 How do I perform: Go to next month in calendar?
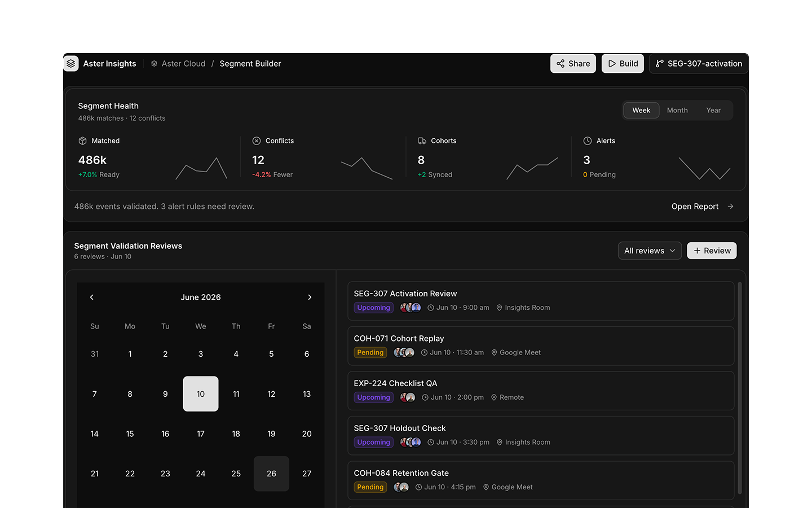click(x=310, y=297)
